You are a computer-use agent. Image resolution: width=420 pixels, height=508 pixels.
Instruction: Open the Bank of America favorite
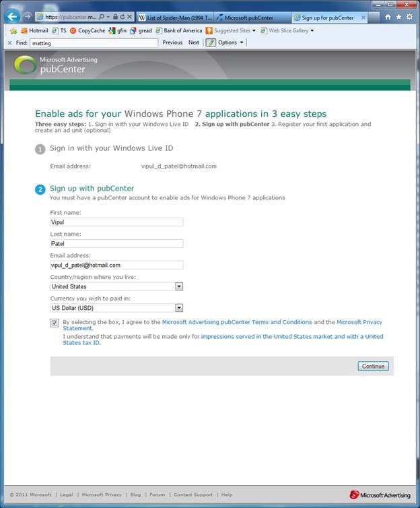[178, 30]
